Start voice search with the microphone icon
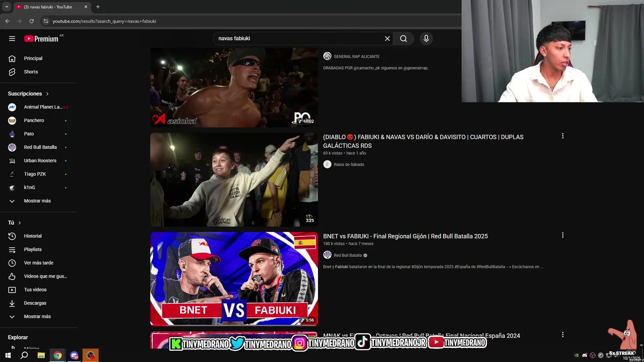This screenshot has height=362, width=644. [x=426, y=39]
